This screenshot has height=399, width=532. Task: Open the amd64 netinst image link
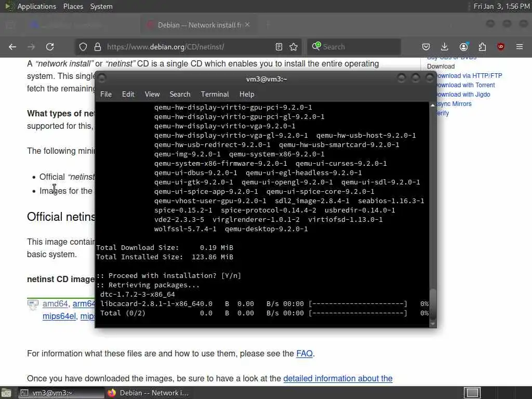tap(55, 303)
